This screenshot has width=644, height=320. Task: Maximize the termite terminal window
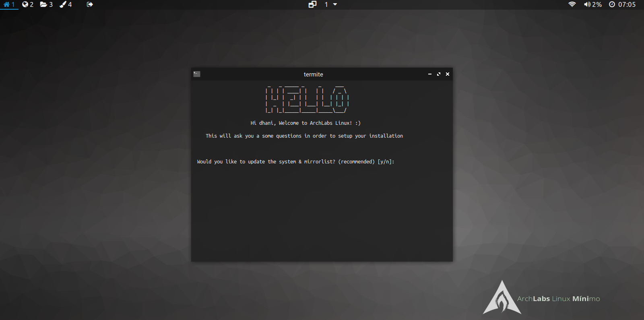pos(439,74)
